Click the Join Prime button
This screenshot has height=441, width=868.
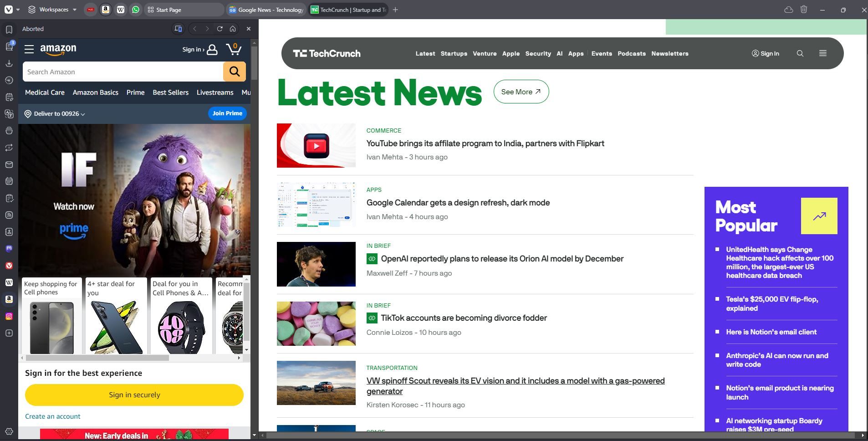click(227, 113)
